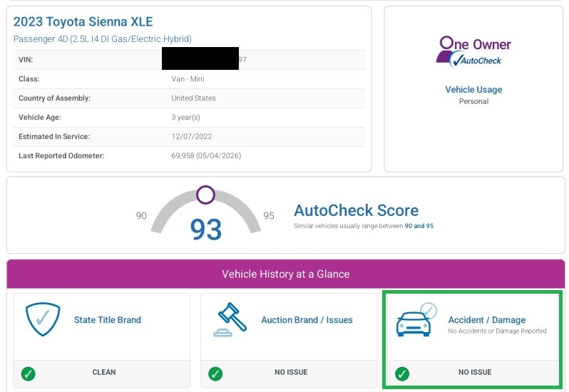Open the Auction Brand / Issues link
The height and width of the screenshot is (392, 569).
[307, 320]
